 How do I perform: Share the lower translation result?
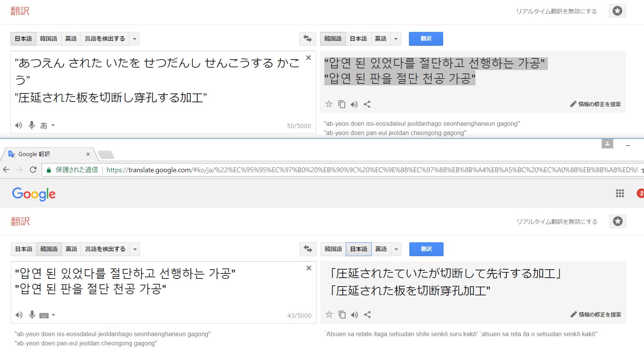click(x=367, y=315)
